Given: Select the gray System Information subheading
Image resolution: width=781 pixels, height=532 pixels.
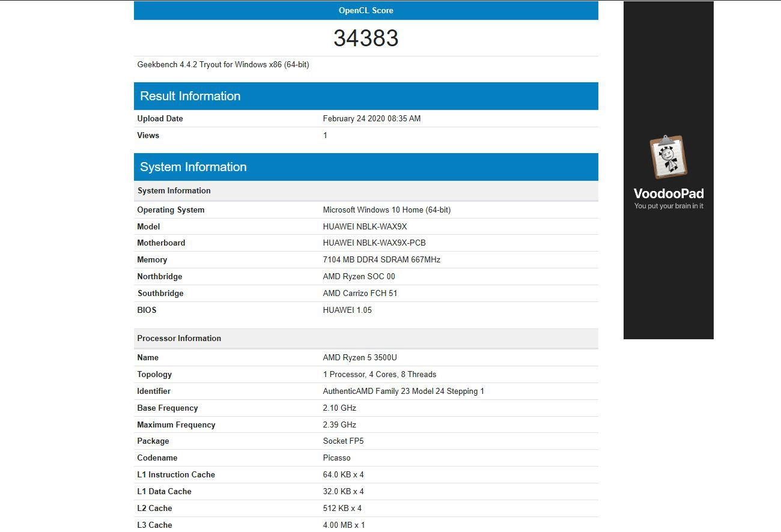Looking at the screenshot, I should (x=366, y=190).
